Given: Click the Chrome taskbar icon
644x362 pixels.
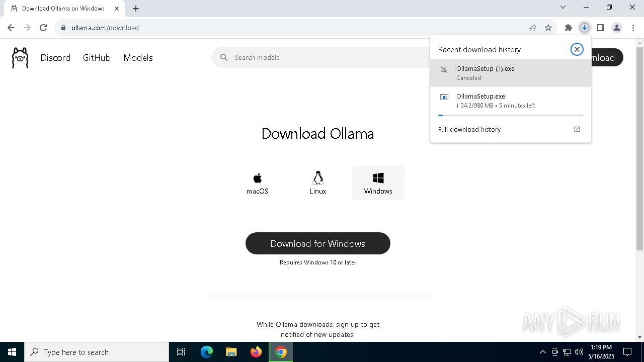Looking at the screenshot, I should (281, 352).
